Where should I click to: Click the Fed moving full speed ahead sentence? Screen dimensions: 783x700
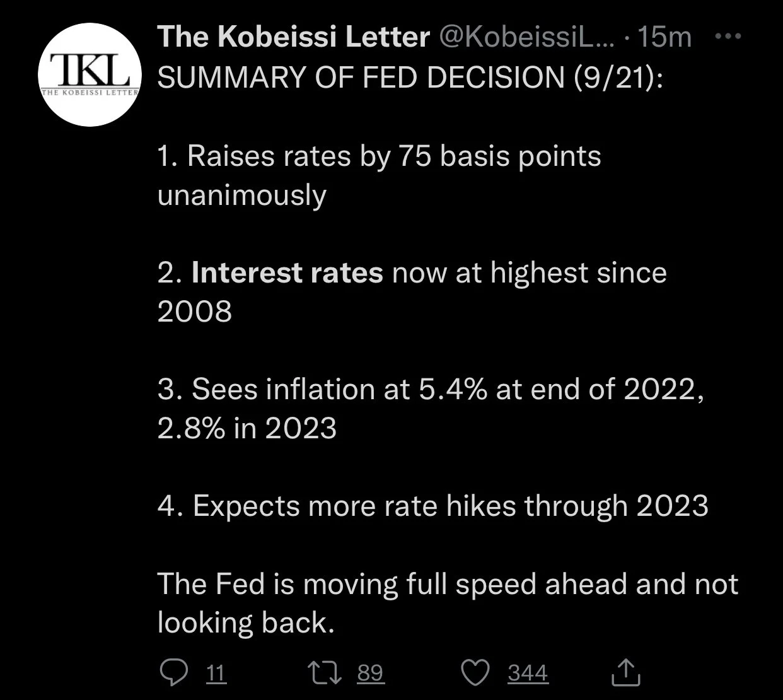(x=448, y=603)
